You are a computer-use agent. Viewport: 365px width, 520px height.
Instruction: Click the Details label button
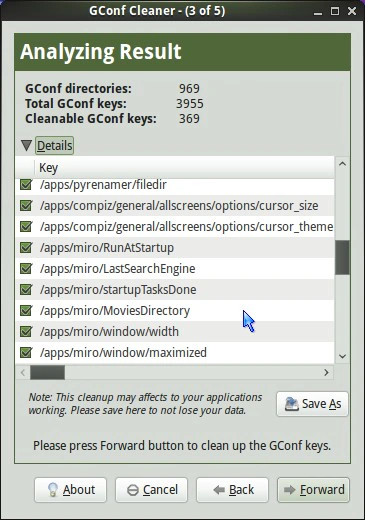tap(54, 146)
